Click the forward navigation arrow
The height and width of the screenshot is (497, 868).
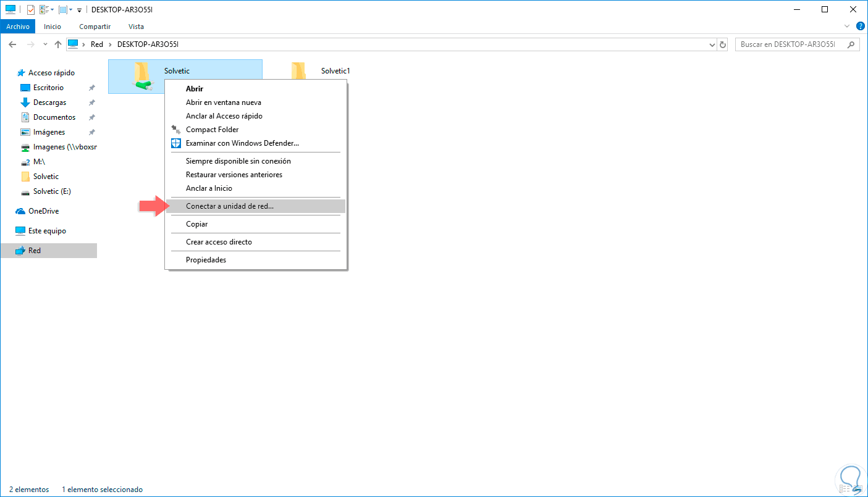30,44
